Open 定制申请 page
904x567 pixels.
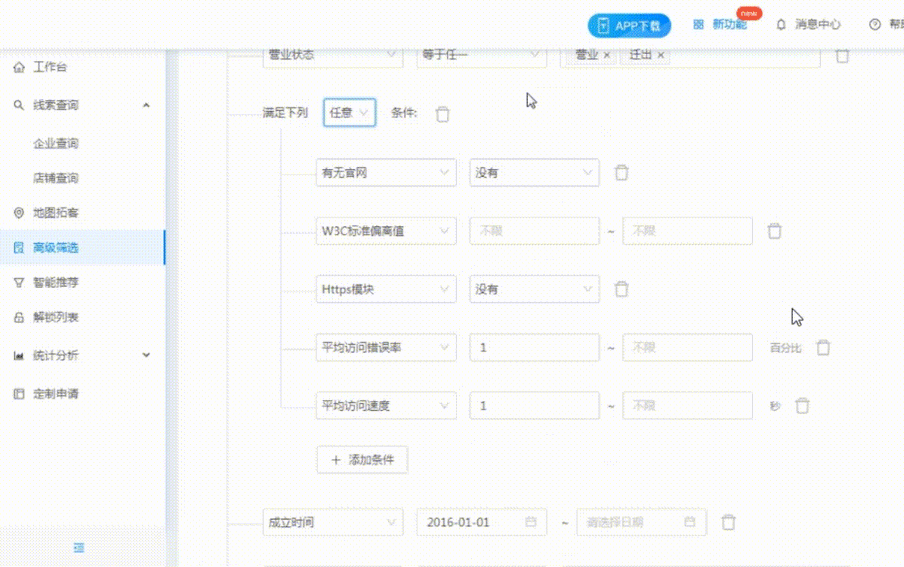(x=55, y=393)
